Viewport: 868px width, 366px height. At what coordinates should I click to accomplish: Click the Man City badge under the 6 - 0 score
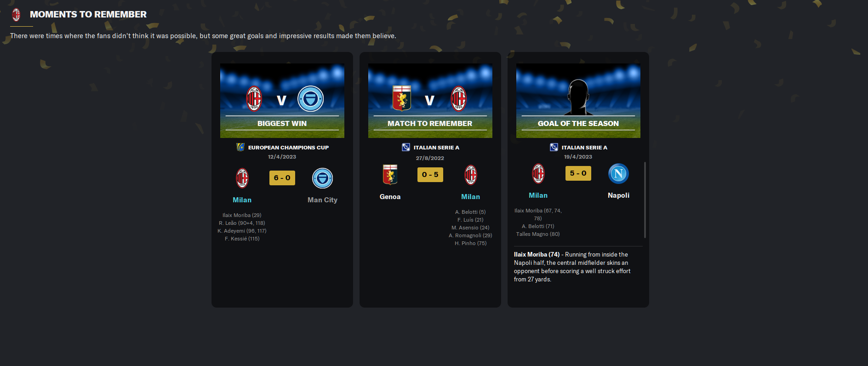(322, 178)
